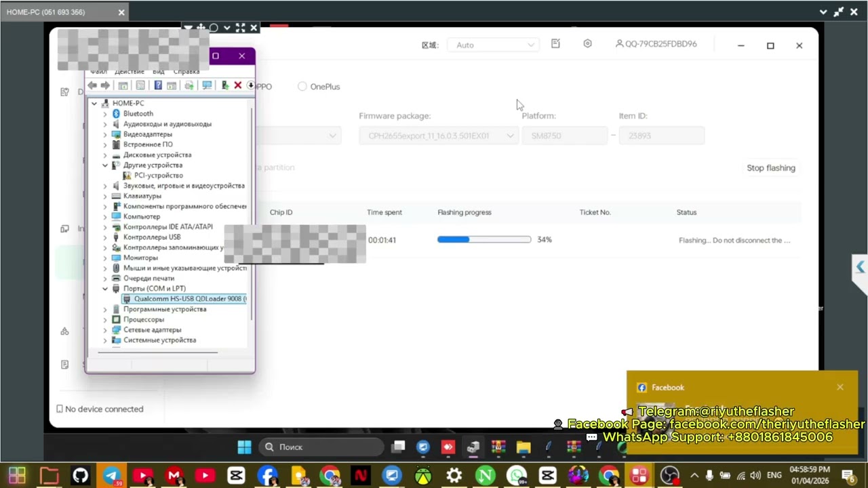Open the Действие menu in Device Manager
This screenshot has width=868, height=488.
[x=130, y=71]
